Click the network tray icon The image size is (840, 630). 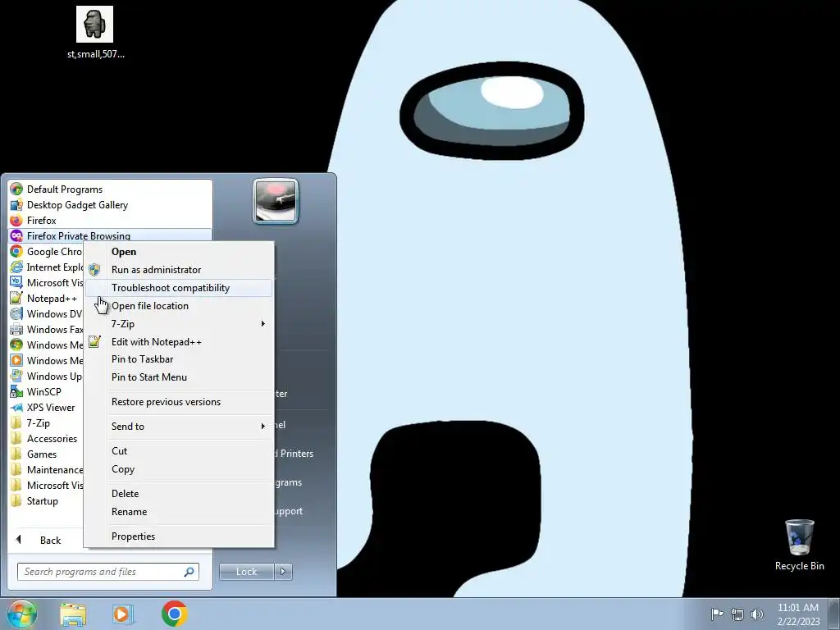tap(737, 614)
